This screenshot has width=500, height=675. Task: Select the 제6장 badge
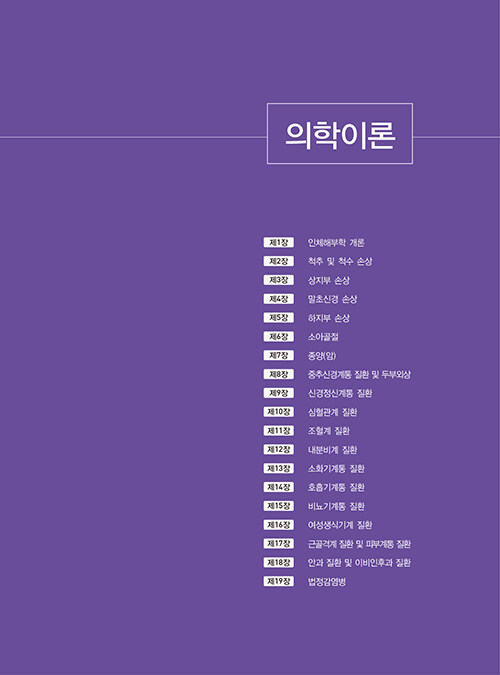click(x=279, y=337)
